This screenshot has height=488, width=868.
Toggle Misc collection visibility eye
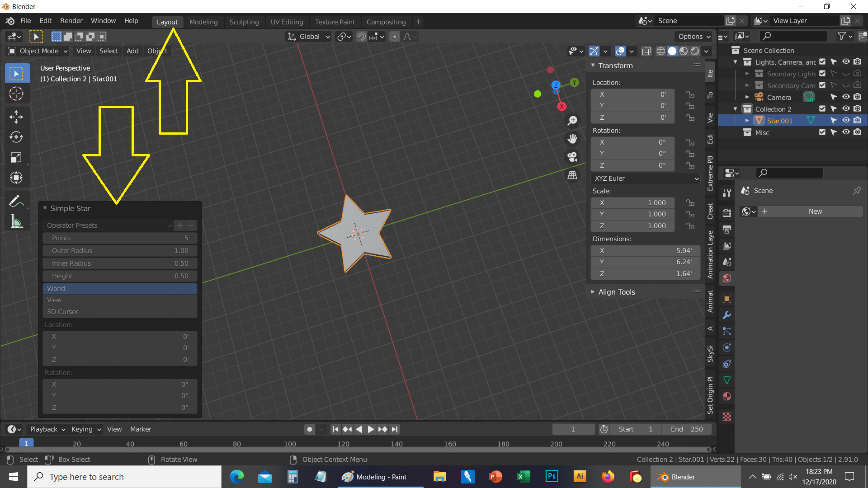[846, 132]
